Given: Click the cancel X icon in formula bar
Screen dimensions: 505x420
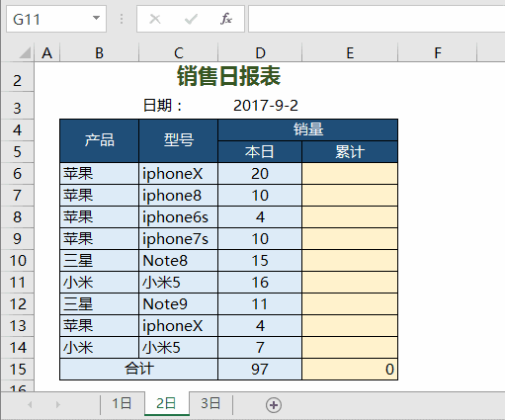Looking at the screenshot, I should [x=155, y=19].
